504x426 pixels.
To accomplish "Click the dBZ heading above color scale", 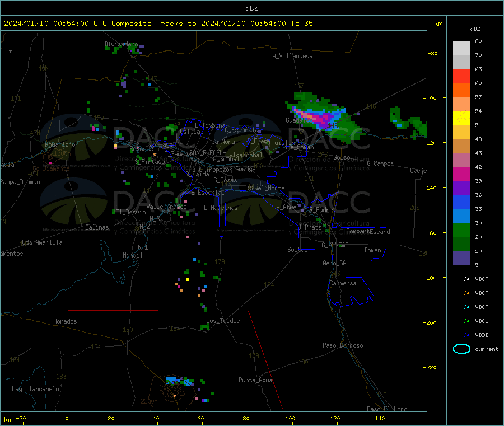I will click(475, 29).
